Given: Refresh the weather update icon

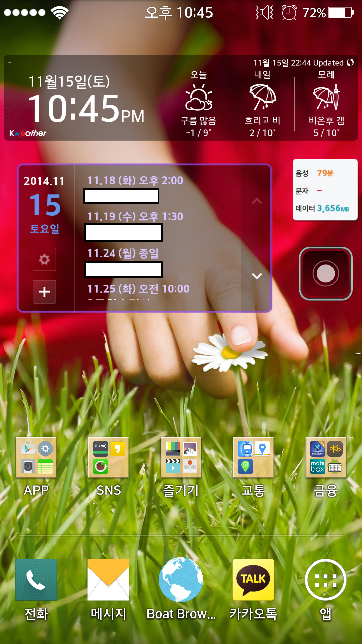Looking at the screenshot, I should (x=350, y=63).
